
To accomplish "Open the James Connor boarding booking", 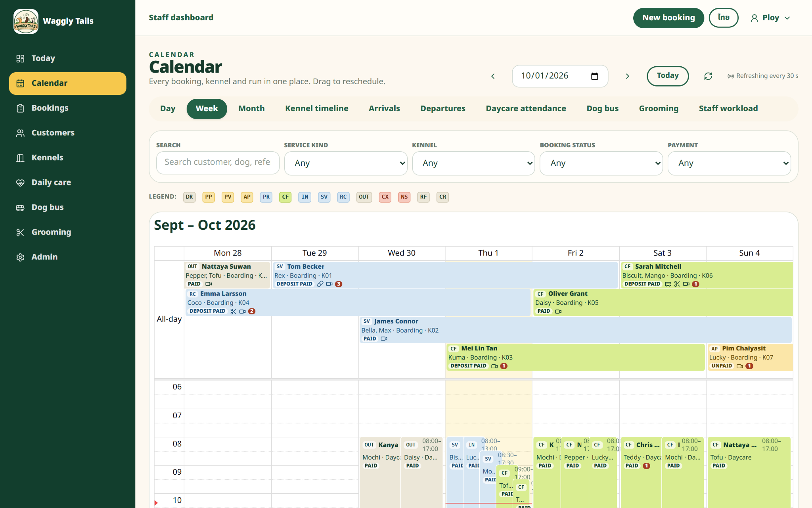I will pos(575,330).
